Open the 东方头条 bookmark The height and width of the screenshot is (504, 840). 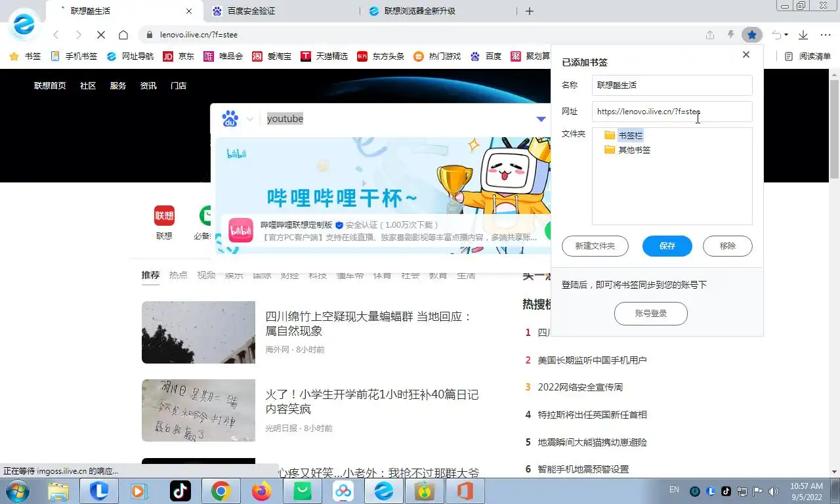click(x=381, y=56)
